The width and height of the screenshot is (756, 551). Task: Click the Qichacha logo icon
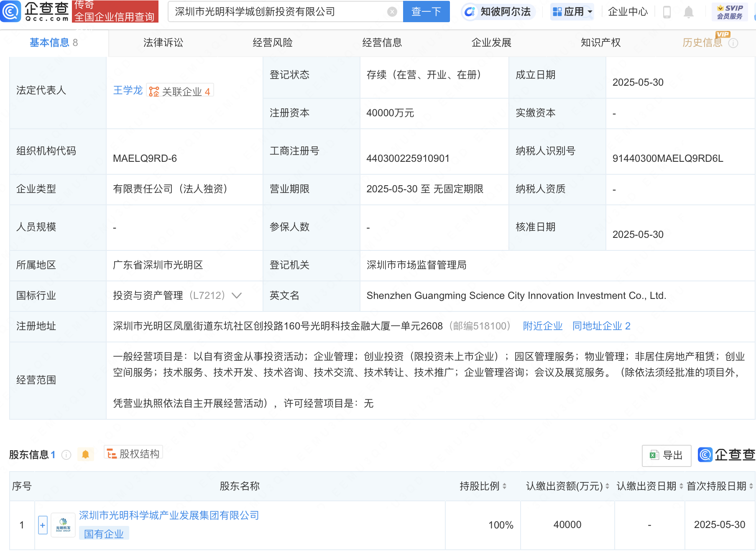[x=10, y=11]
